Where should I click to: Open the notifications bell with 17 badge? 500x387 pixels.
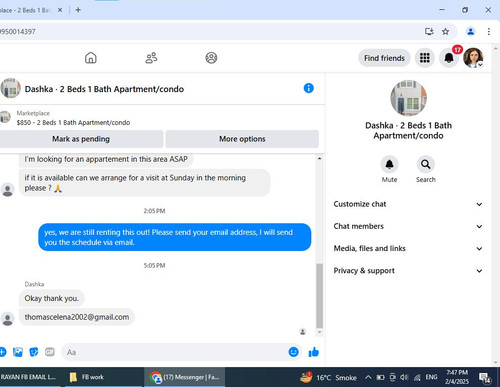(x=449, y=58)
